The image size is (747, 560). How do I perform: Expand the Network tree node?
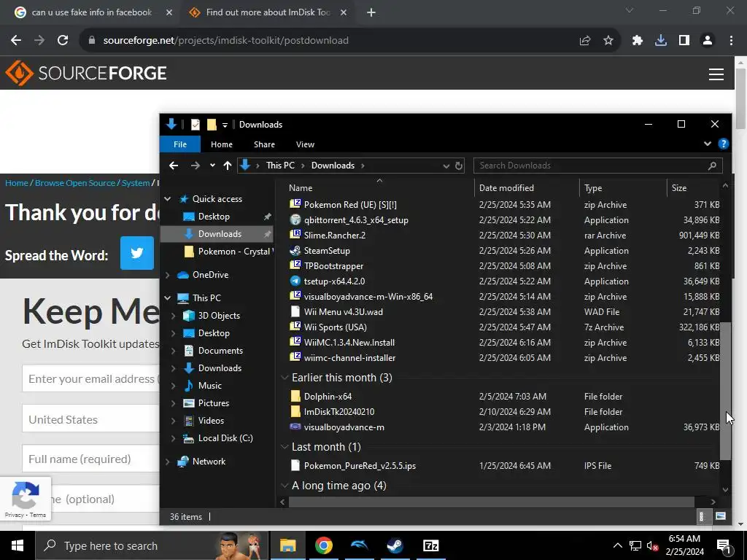coord(167,462)
